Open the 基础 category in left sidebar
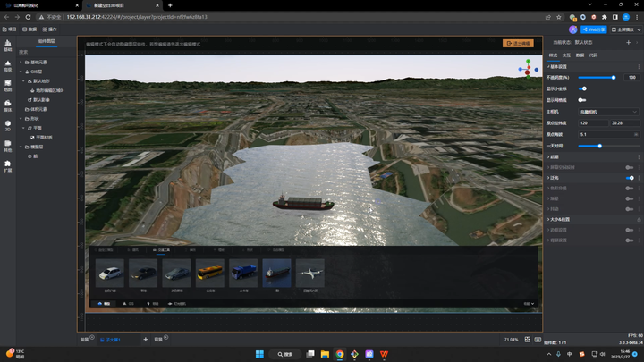 tap(8, 45)
